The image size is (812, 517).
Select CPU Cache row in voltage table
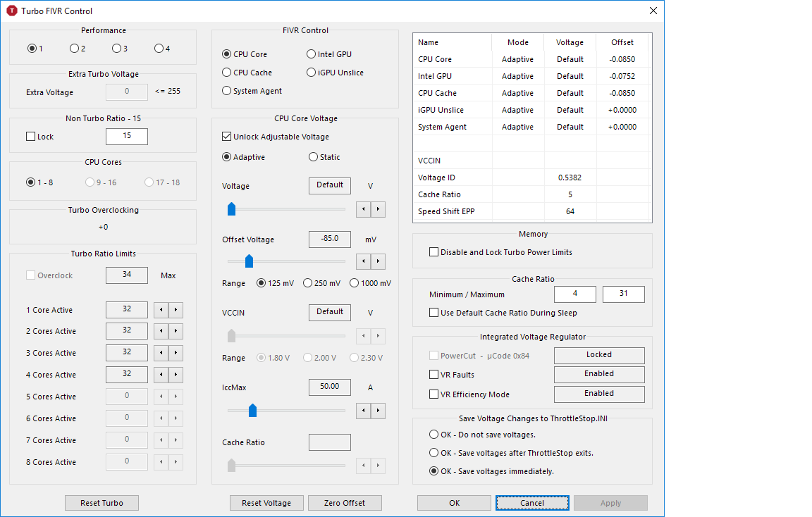tap(437, 93)
